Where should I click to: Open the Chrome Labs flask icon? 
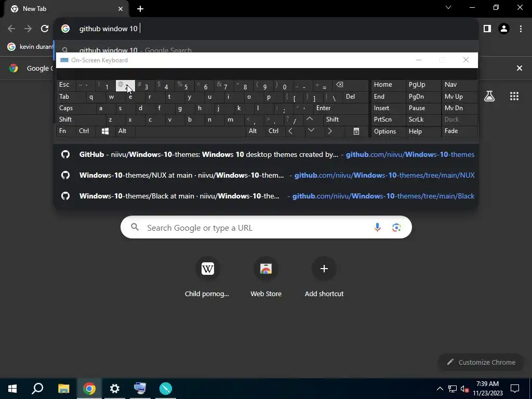click(x=489, y=96)
